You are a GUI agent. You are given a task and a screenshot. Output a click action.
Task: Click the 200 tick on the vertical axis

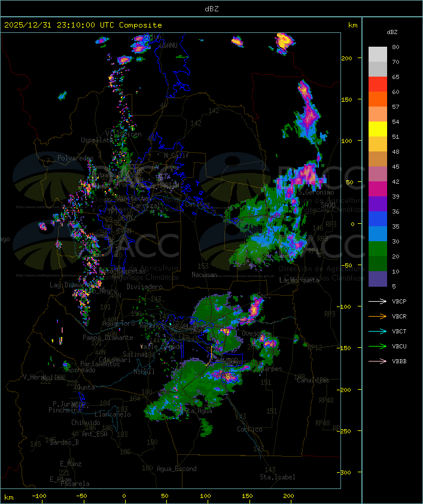(x=346, y=58)
